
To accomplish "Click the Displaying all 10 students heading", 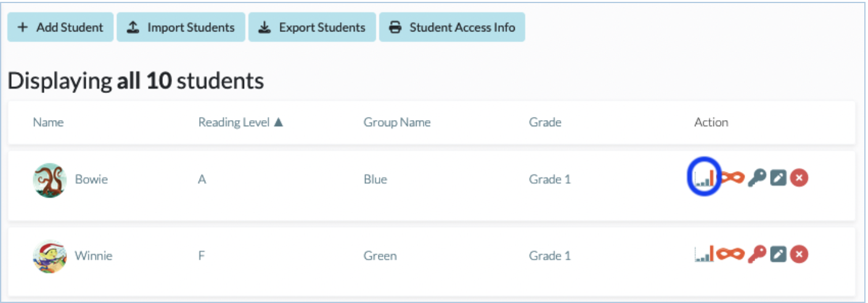I will 136,81.
